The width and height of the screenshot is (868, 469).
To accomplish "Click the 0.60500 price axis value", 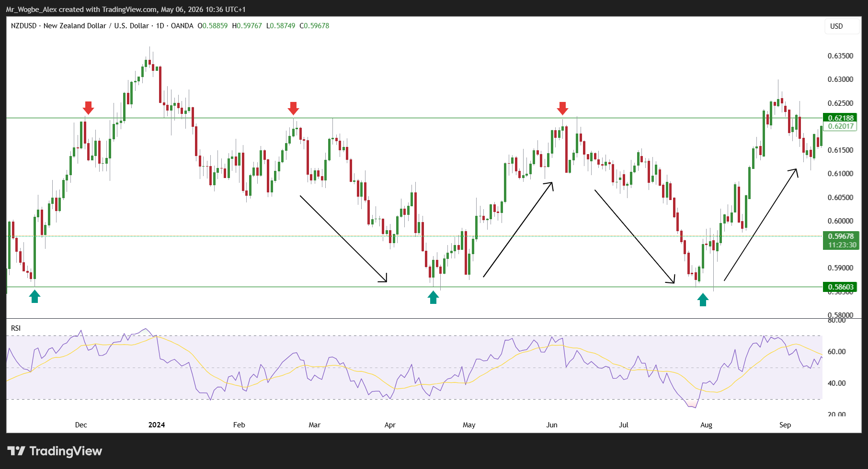I will click(840, 198).
